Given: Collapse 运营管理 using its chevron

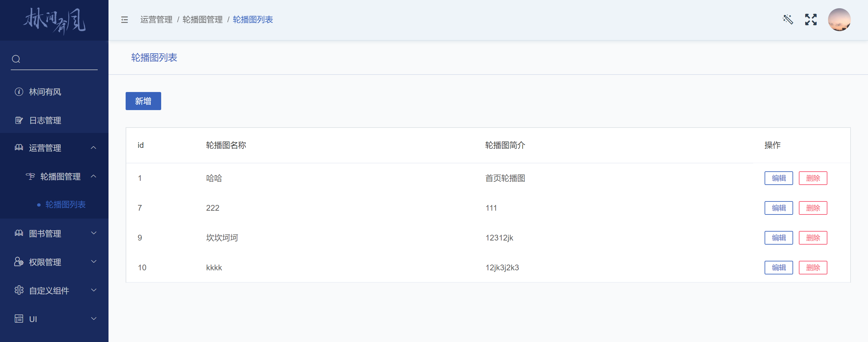Looking at the screenshot, I should click(94, 148).
